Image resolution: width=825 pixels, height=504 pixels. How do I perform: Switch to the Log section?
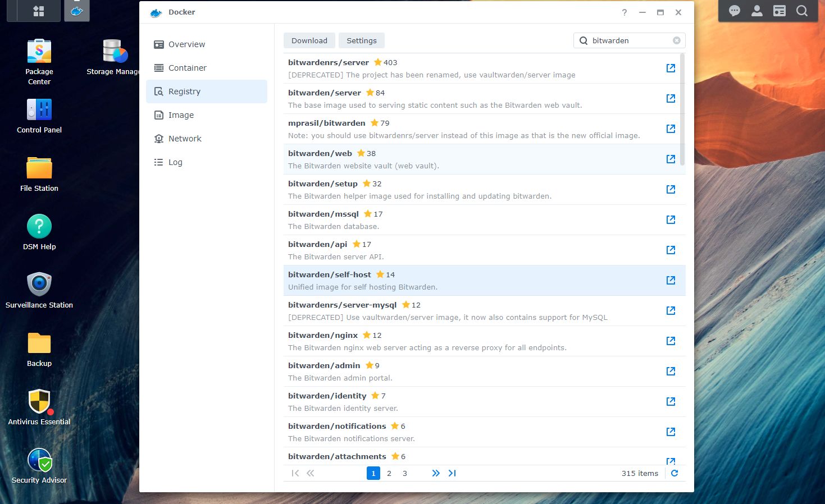pyautogui.click(x=207, y=162)
